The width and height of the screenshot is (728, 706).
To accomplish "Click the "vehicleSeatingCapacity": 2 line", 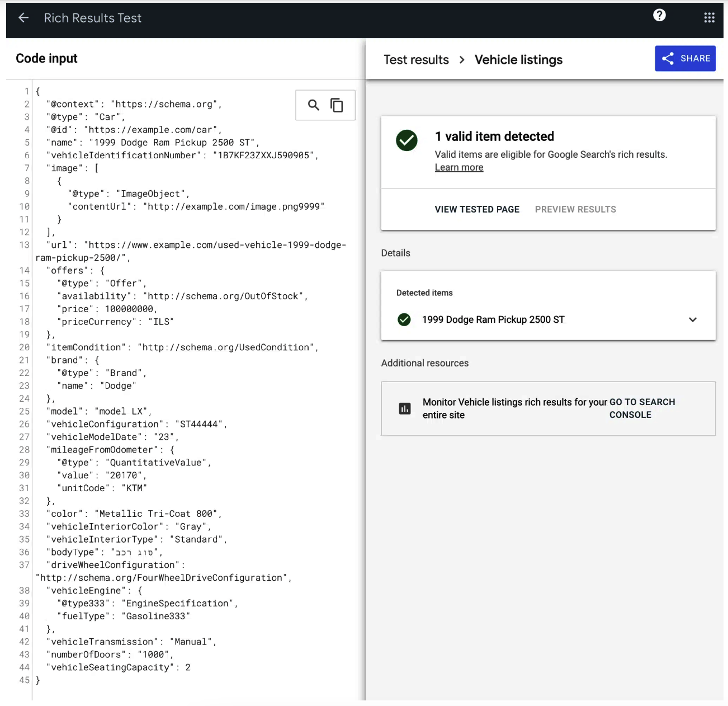I will pos(119,667).
